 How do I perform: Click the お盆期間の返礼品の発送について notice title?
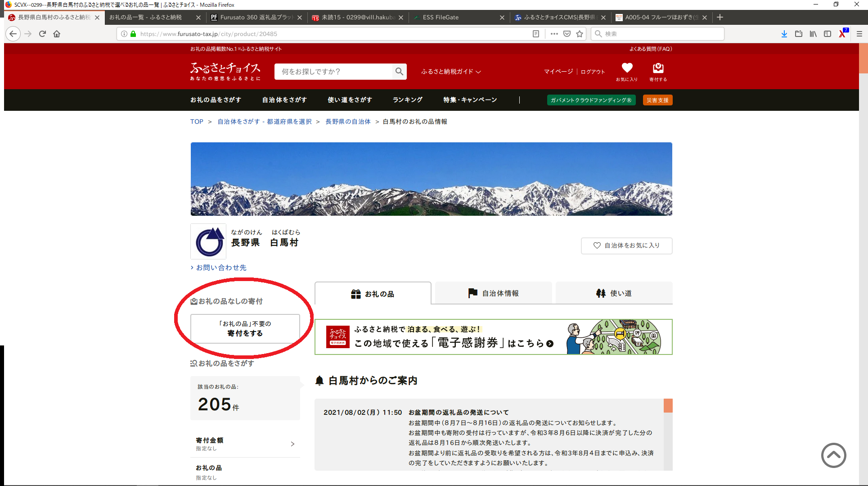tap(459, 412)
